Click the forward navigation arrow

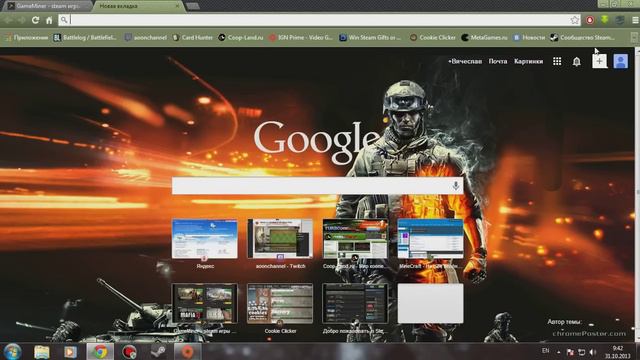tap(21, 20)
